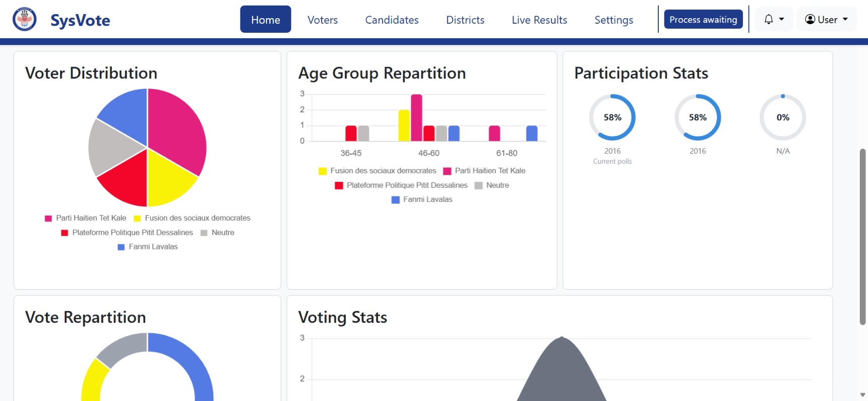Toggle Plateforme Politique Pitit Dessalines in Age Group legend
Screen dimensions: 868x401
click(x=401, y=185)
